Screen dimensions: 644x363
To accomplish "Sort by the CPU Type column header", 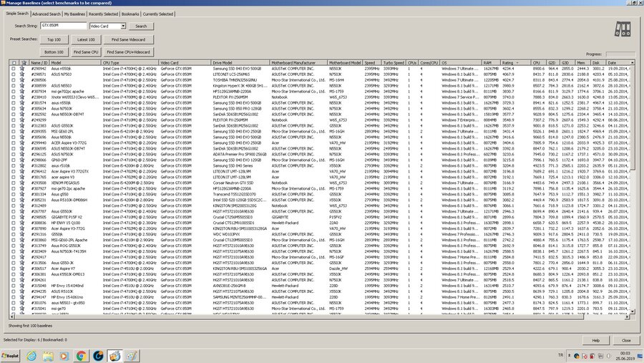I will click(130, 63).
